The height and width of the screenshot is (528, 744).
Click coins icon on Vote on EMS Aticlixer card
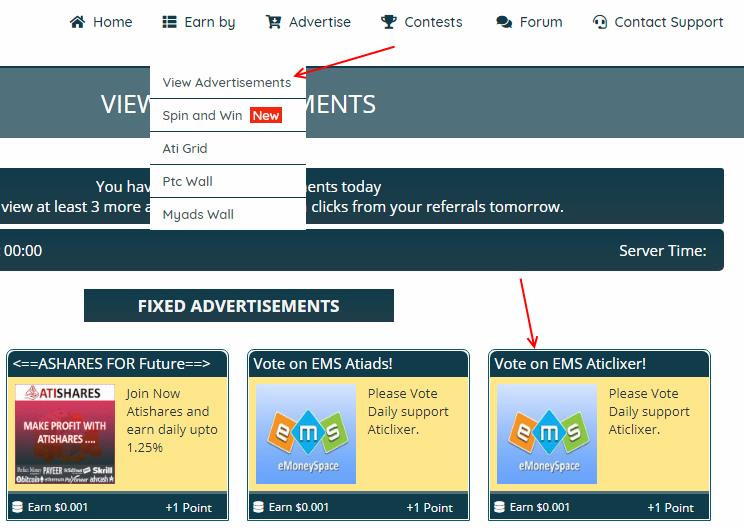(x=499, y=507)
